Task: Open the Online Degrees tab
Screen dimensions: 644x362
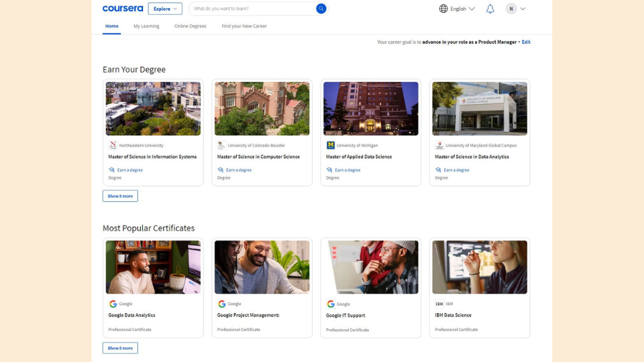Action: click(x=190, y=26)
